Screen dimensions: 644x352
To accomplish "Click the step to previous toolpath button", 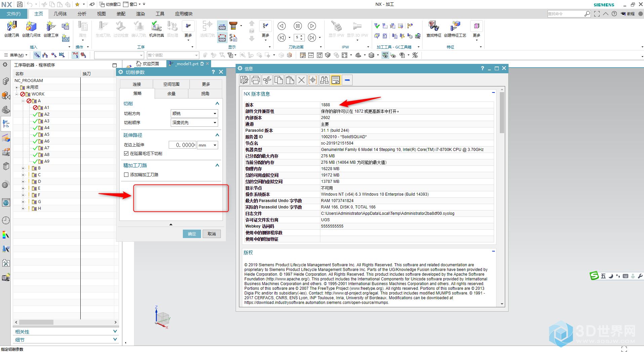I will [x=282, y=26].
